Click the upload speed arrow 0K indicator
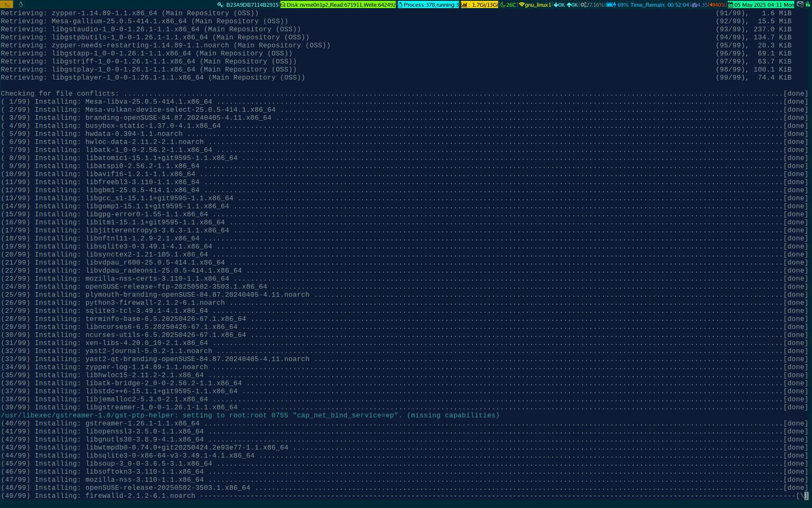 tap(572, 5)
